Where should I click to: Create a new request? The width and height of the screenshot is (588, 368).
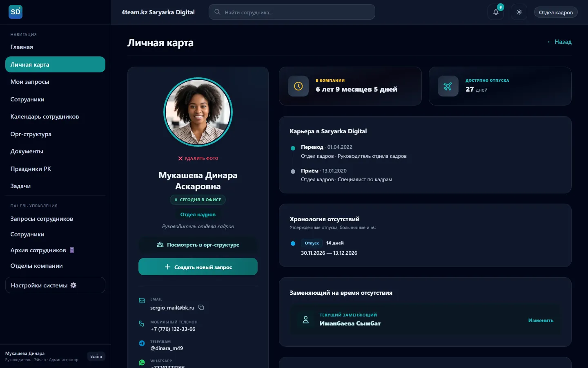pos(198,267)
